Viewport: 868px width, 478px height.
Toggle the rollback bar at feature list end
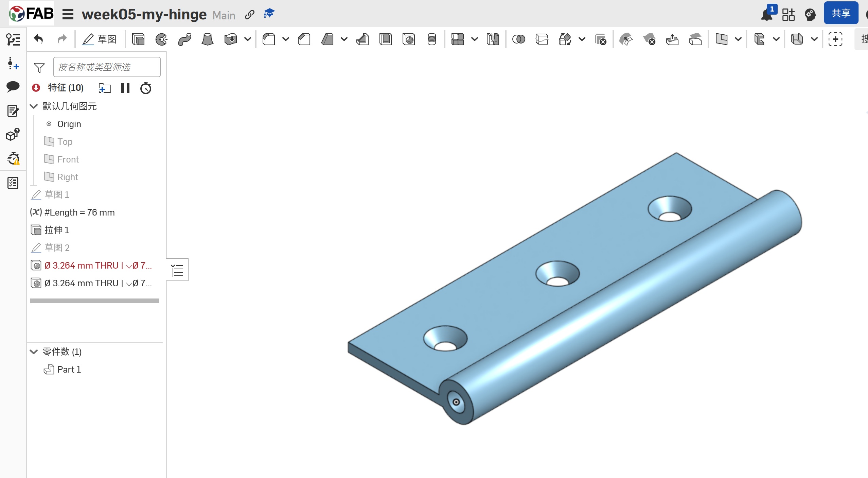[94, 301]
